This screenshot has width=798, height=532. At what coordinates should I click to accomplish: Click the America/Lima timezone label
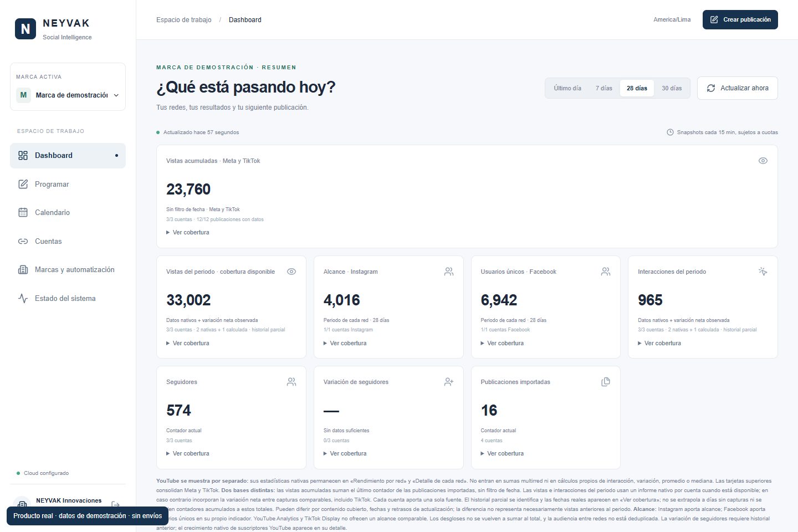[672, 19]
